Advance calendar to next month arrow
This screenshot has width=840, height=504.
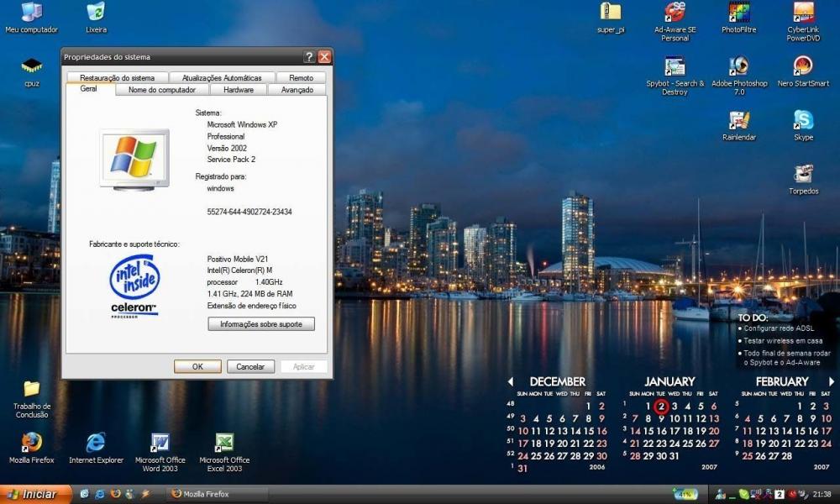tap(832, 382)
